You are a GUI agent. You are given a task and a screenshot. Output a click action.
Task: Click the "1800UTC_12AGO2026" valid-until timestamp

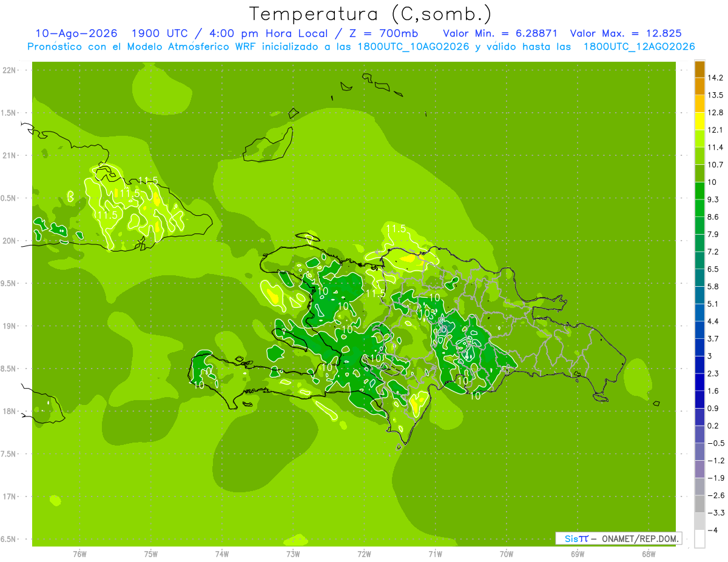click(x=639, y=47)
